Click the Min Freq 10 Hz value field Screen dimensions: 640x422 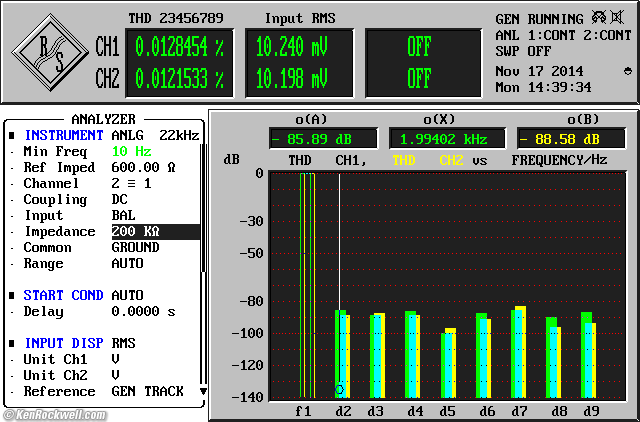coord(131,151)
